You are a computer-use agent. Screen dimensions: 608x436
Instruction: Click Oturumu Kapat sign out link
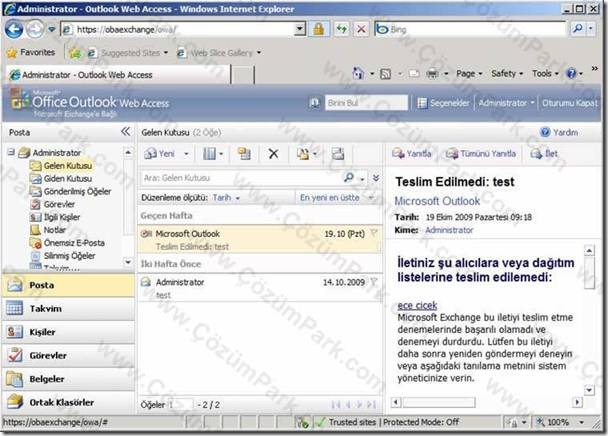tap(570, 103)
